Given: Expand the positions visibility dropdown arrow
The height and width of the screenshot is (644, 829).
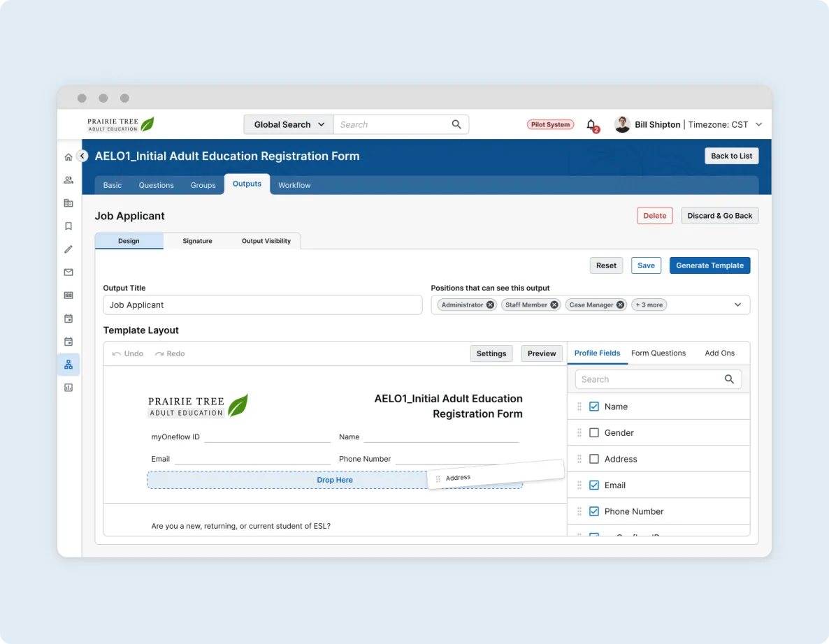Looking at the screenshot, I should click(x=737, y=305).
